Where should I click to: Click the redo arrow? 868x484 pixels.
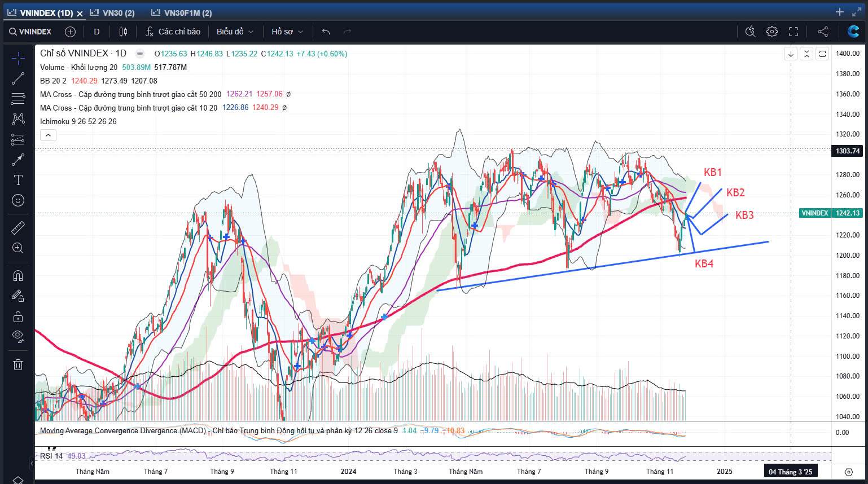[347, 32]
